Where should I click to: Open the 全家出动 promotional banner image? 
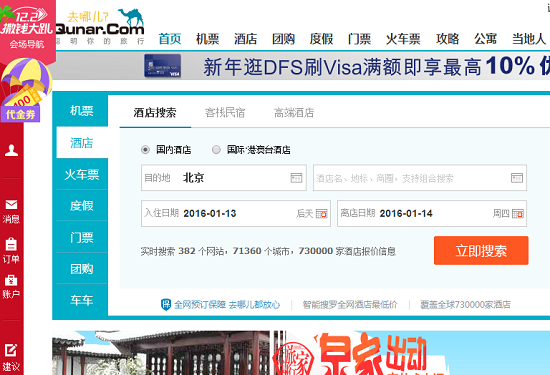click(x=301, y=353)
